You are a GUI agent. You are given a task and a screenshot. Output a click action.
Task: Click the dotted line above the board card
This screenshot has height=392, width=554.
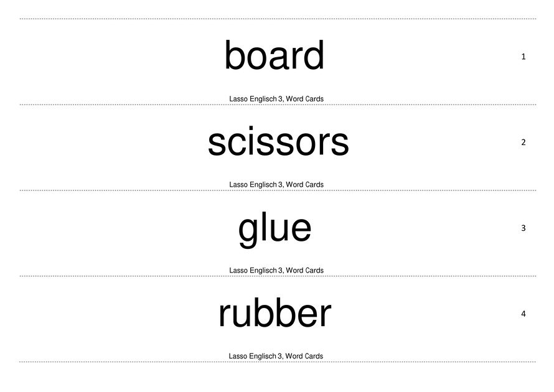click(x=277, y=19)
